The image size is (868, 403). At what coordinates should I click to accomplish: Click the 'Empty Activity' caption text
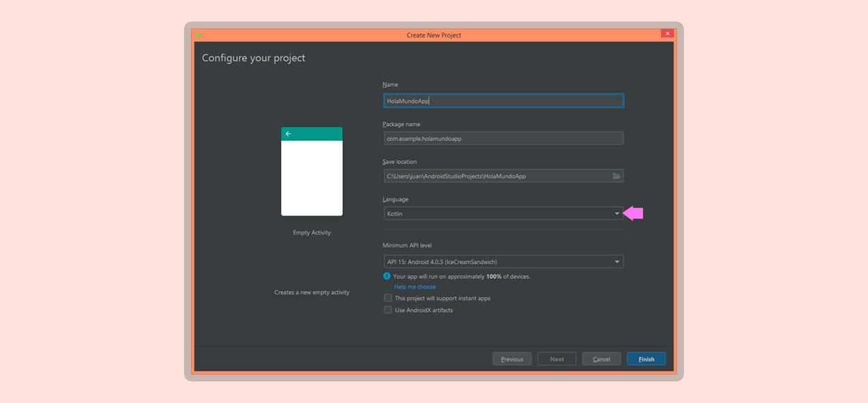click(x=312, y=233)
